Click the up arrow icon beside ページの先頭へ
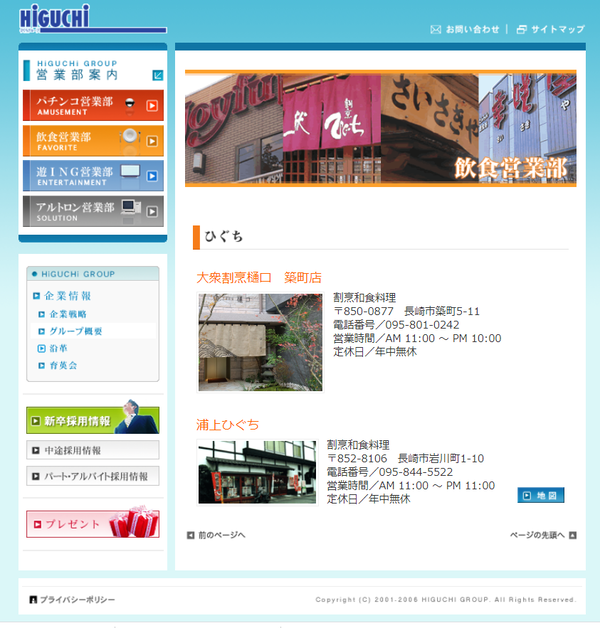 573,535
